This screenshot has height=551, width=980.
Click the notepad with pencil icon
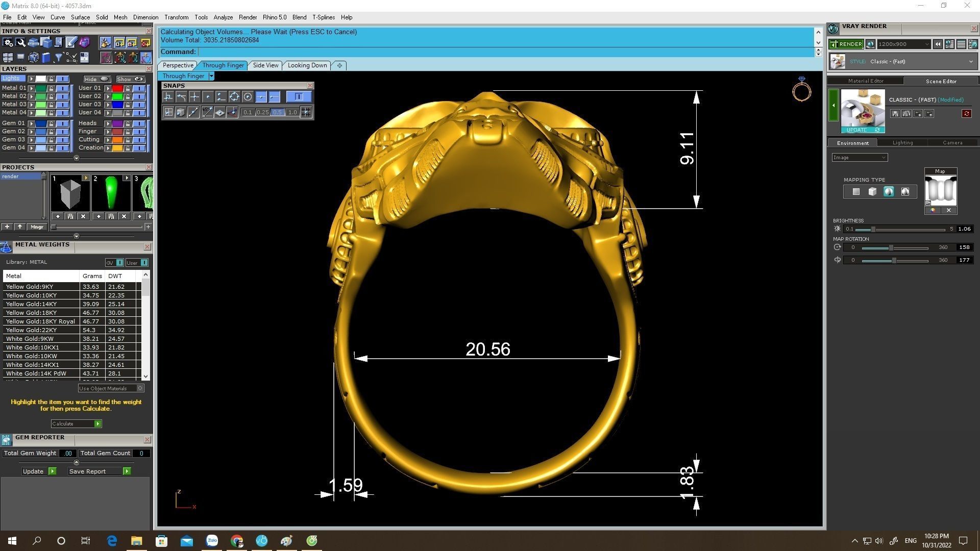click(x=71, y=42)
